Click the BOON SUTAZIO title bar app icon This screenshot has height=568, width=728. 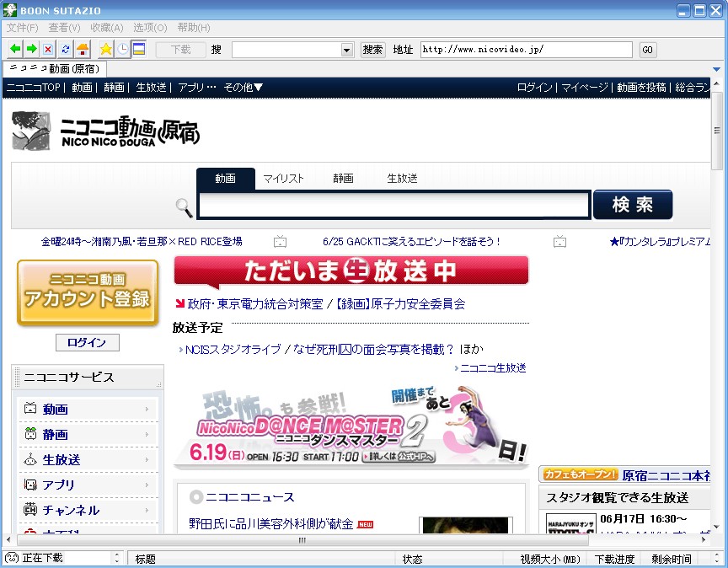click(x=10, y=10)
